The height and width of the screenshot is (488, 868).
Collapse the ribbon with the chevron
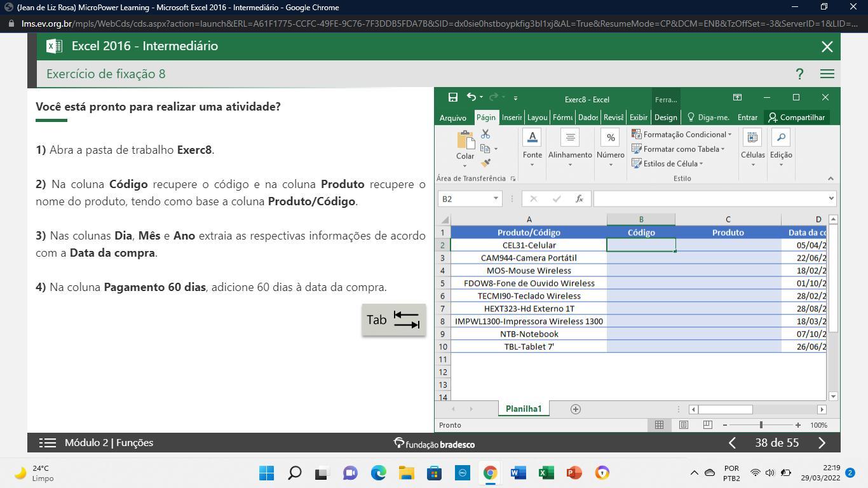coord(831,179)
